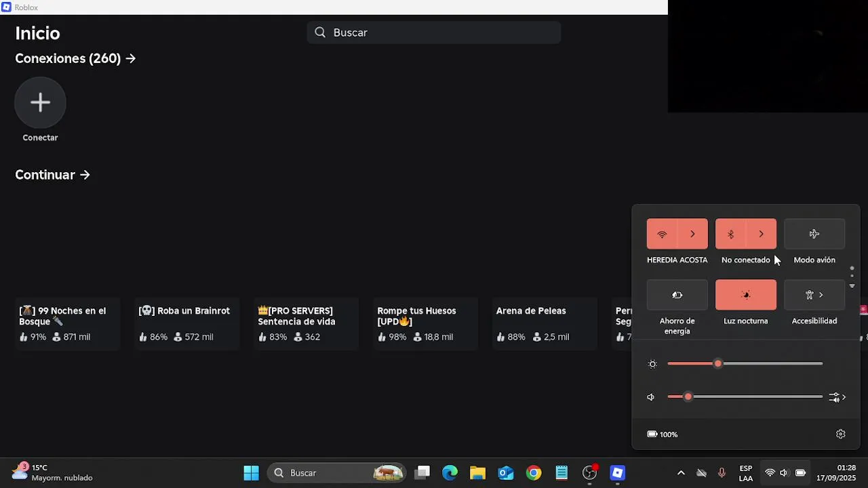
Task: Open OBS Studio from taskbar
Action: pyautogui.click(x=590, y=473)
